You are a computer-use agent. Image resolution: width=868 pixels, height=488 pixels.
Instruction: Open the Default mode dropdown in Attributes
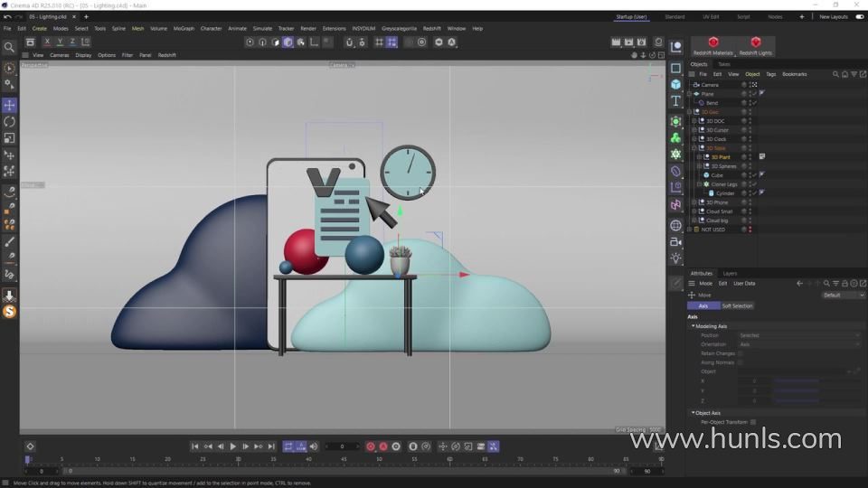pyautogui.click(x=843, y=295)
